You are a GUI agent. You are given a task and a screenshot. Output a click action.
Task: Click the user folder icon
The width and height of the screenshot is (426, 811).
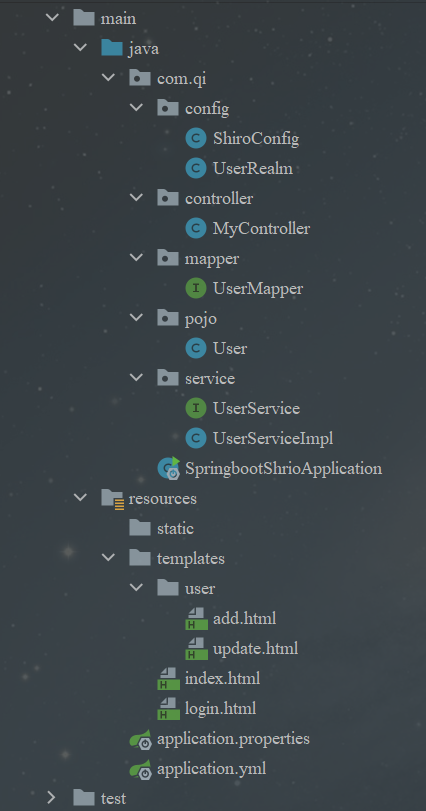pos(168,588)
